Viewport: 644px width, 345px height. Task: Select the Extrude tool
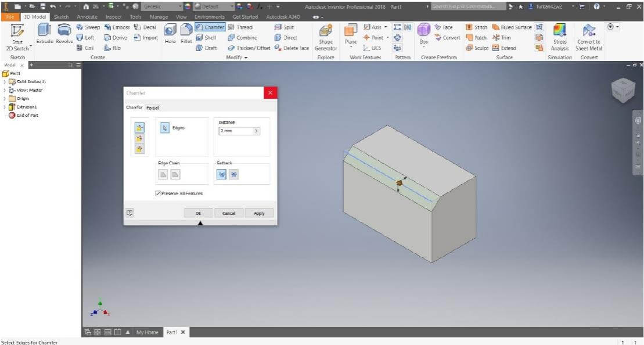(x=44, y=33)
